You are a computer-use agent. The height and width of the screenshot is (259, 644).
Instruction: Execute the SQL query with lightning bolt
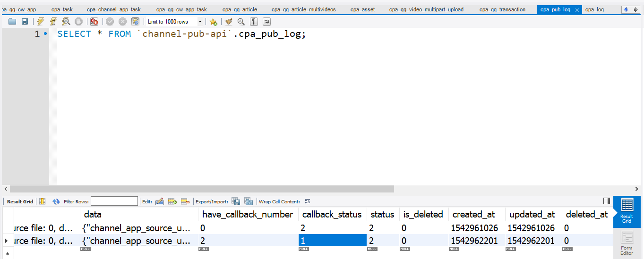41,22
